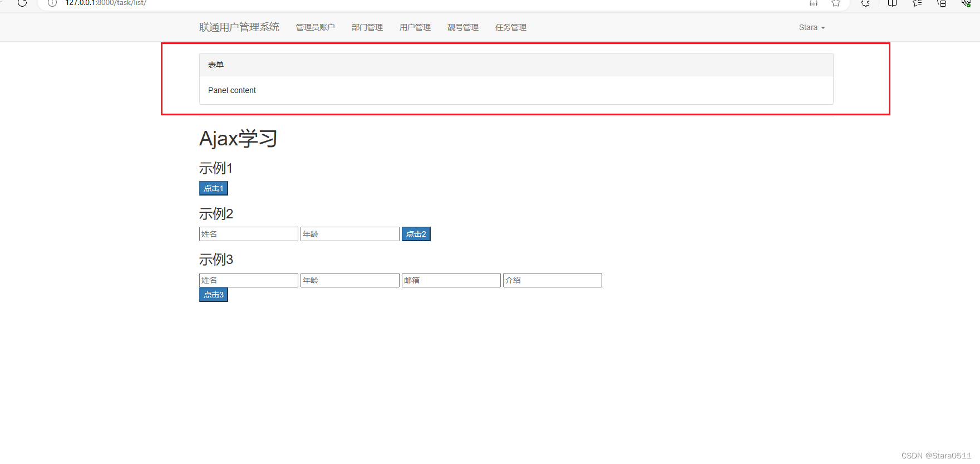
Task: Expand the Stara user dropdown
Action: (812, 27)
